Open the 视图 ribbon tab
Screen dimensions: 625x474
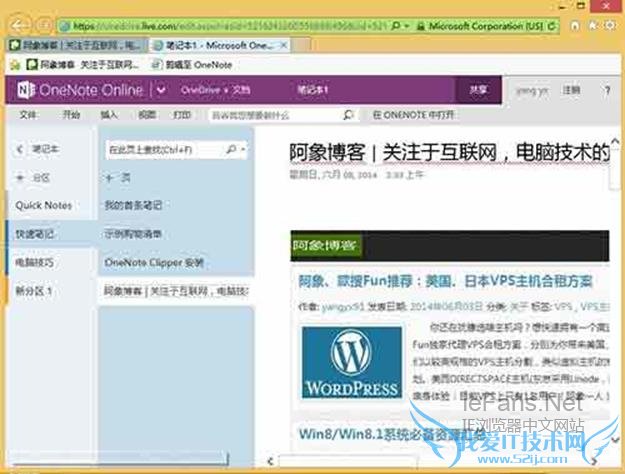click(x=147, y=115)
